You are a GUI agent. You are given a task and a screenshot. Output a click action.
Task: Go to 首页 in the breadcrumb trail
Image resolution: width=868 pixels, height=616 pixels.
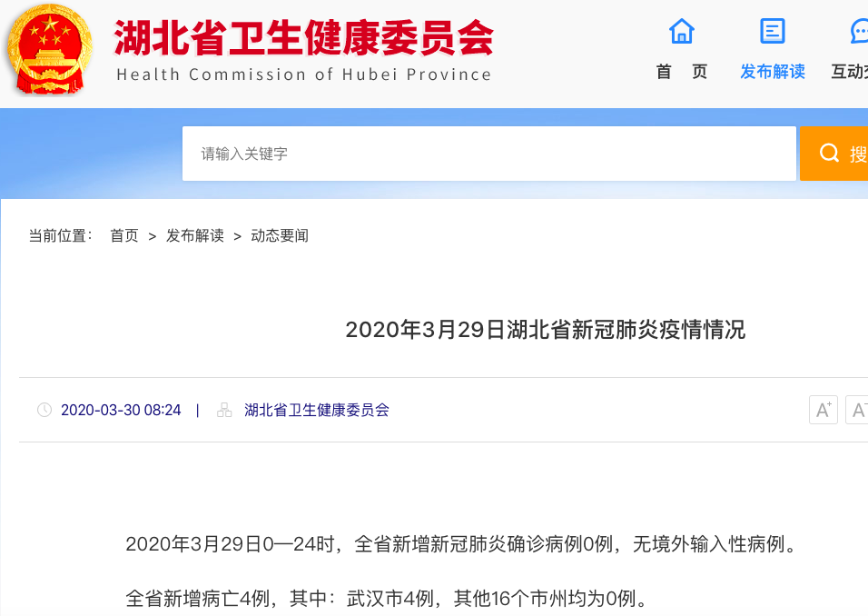(124, 235)
